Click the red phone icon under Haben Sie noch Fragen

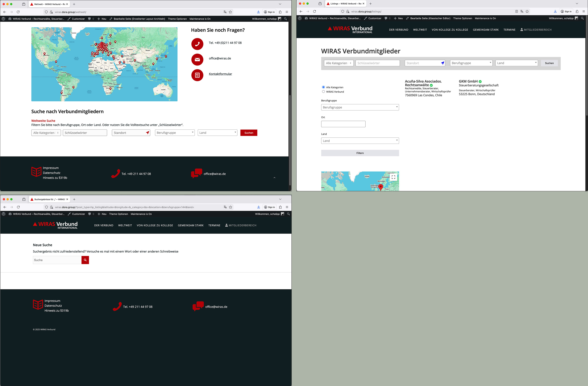point(197,44)
